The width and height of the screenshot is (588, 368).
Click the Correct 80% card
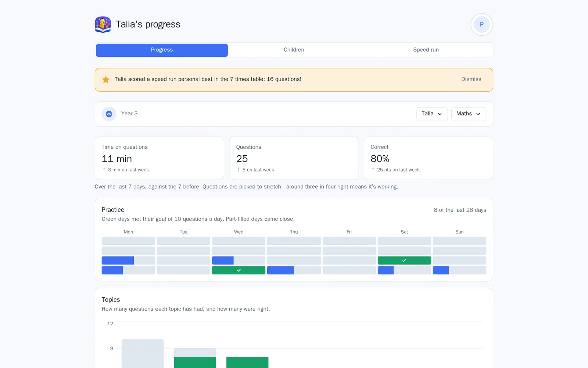point(429,158)
